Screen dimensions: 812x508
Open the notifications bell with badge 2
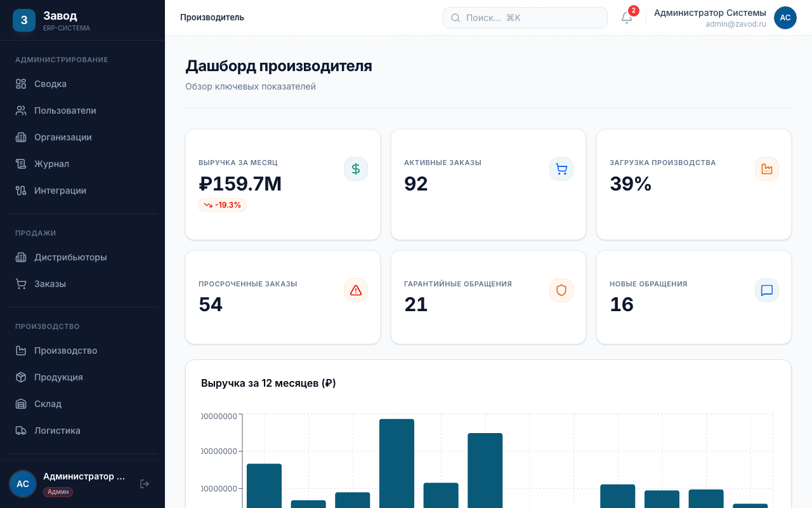[x=627, y=18]
